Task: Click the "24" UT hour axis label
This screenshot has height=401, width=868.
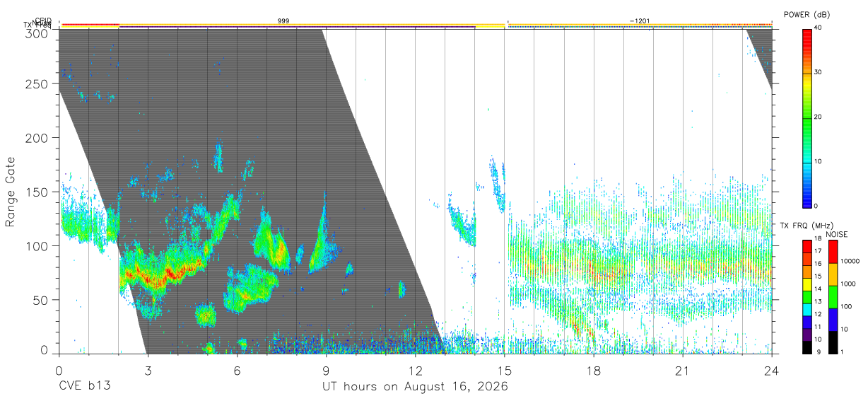Action: pos(772,371)
